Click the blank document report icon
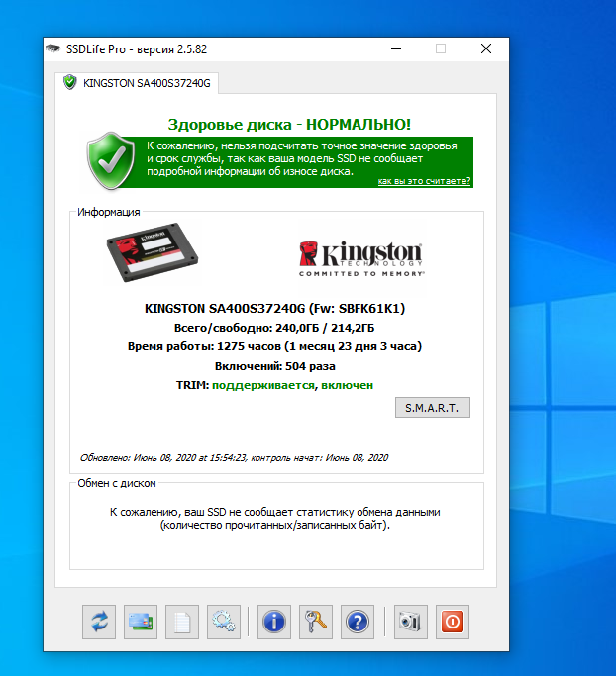 [x=182, y=622]
